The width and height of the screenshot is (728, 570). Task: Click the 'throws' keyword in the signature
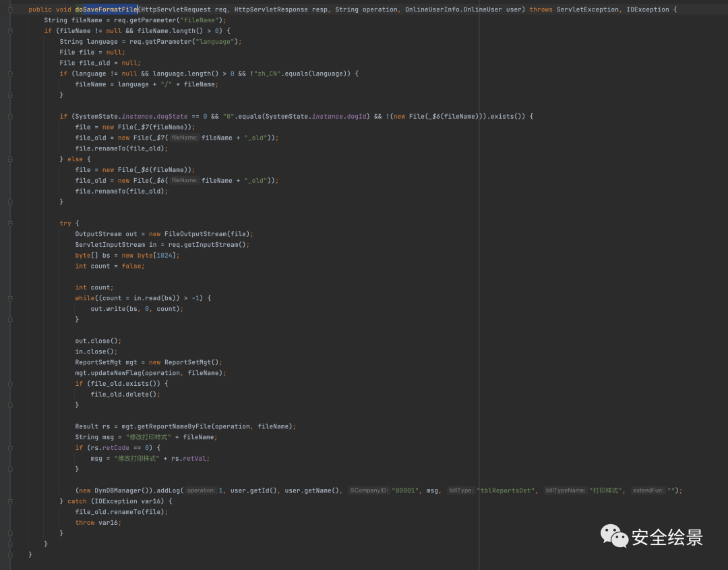coord(541,9)
